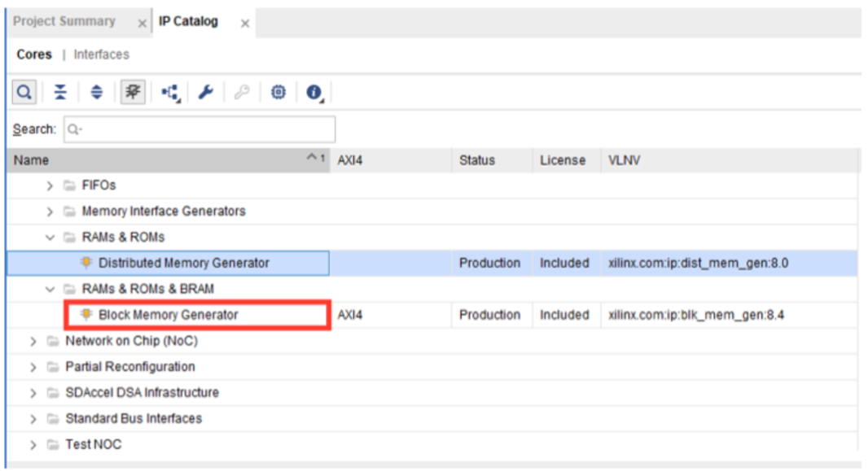Click the group-by hierarchy icon
The width and height of the screenshot is (868, 471).
click(170, 93)
